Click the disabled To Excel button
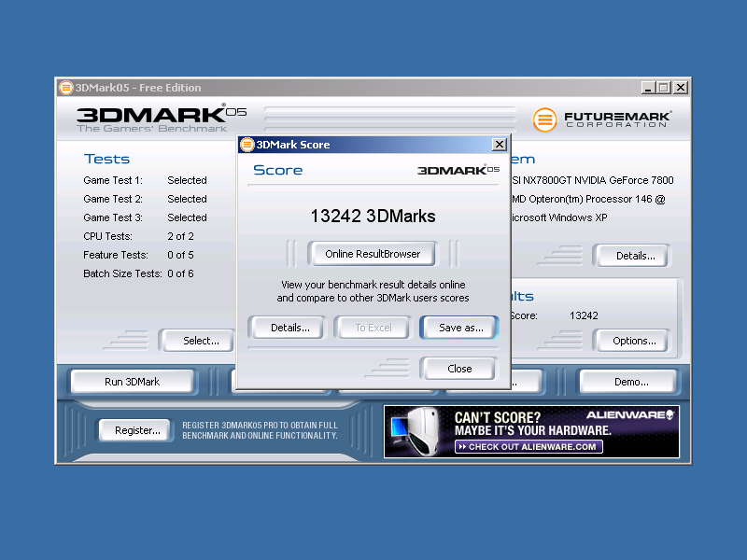This screenshot has height=560, width=747. tap(373, 328)
